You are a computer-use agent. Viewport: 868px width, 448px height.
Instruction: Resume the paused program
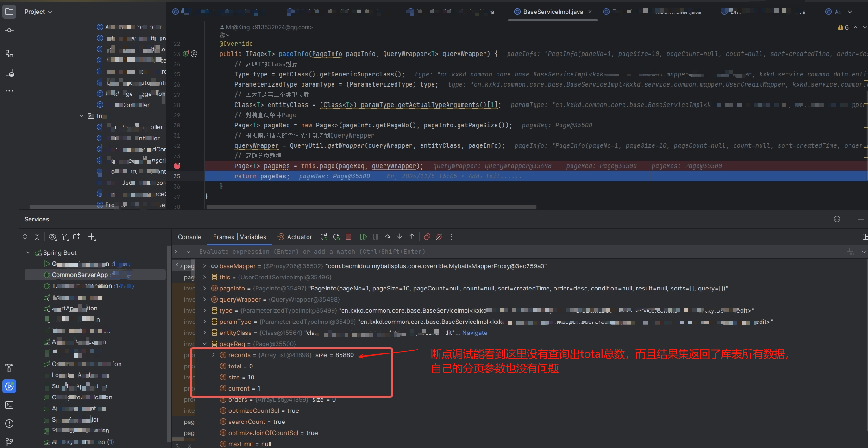coord(364,237)
